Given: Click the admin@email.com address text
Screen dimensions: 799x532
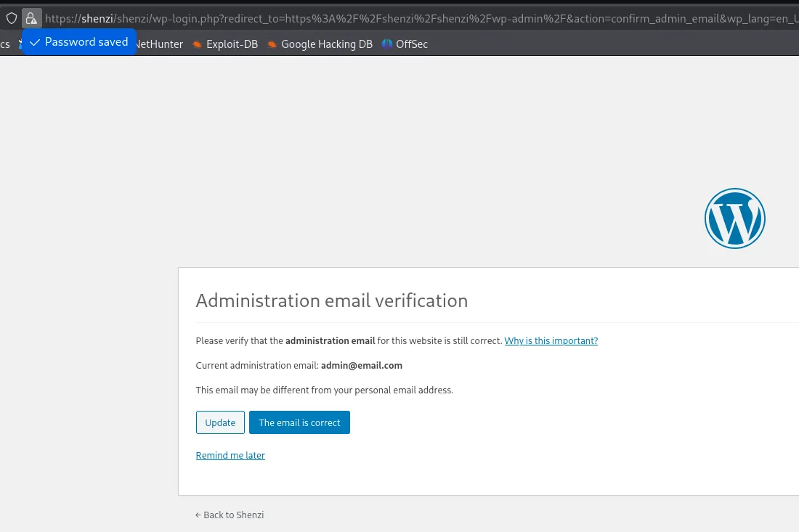Looking at the screenshot, I should click(x=361, y=366).
